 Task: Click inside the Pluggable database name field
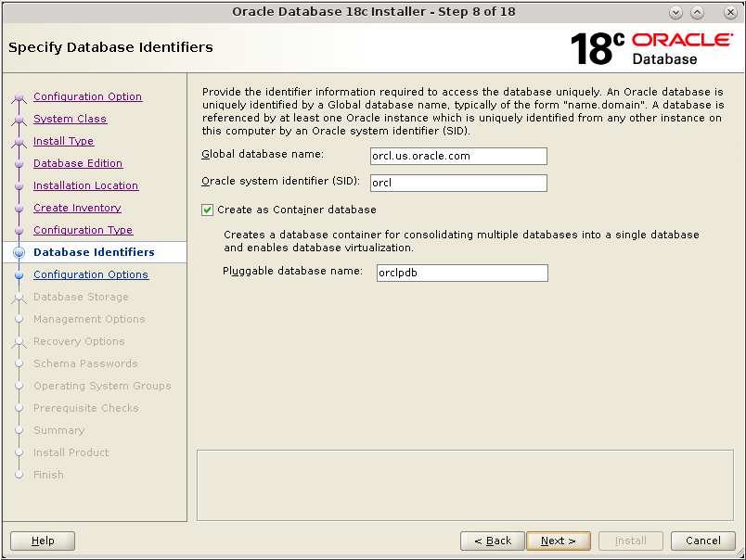[x=461, y=273]
